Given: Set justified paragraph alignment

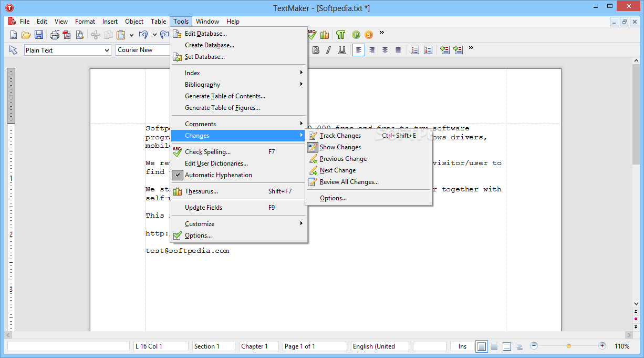Looking at the screenshot, I should point(398,50).
